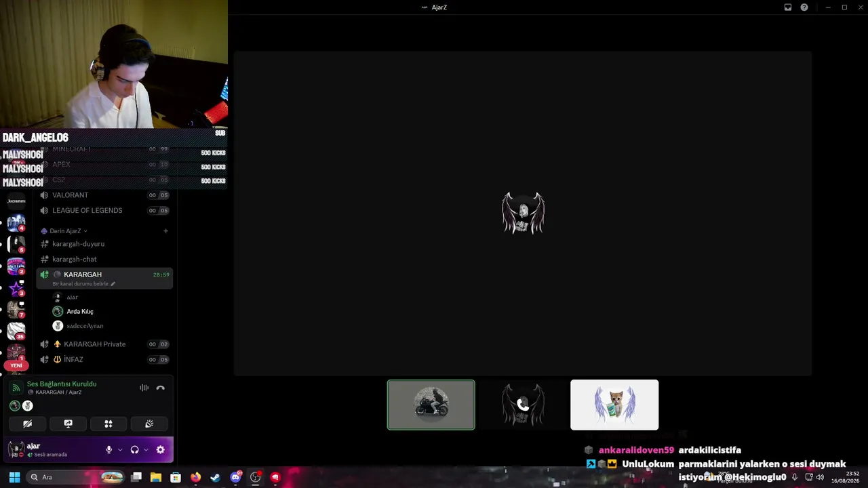The image size is (868, 488).
Task: Open Firefox from the taskbar
Action: 196,477
